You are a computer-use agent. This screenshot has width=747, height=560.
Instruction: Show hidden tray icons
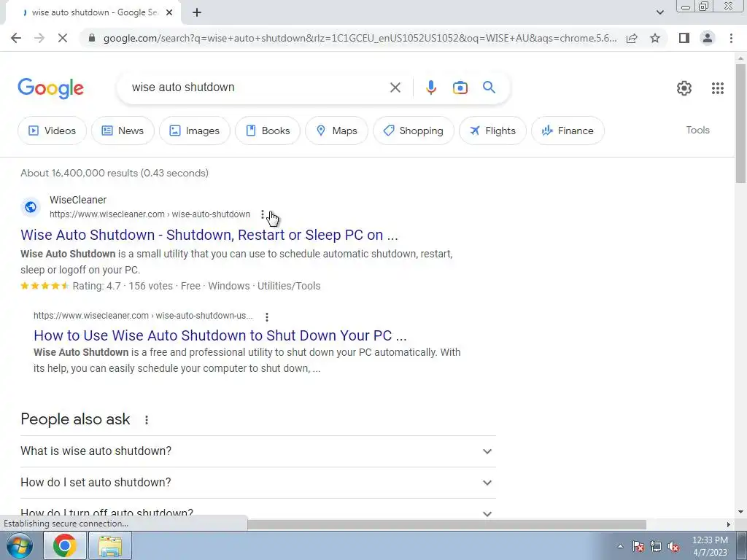620,546
